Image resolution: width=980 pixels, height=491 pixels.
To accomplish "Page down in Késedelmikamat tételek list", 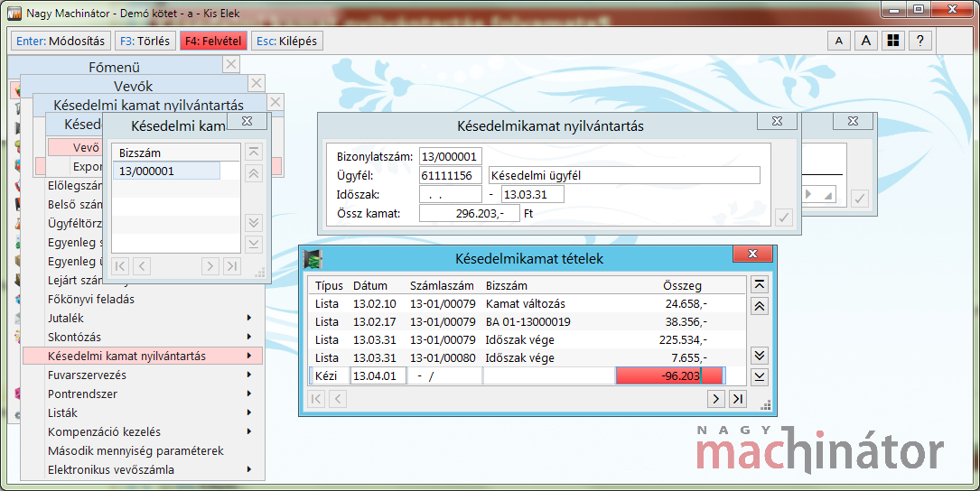I will tap(760, 356).
